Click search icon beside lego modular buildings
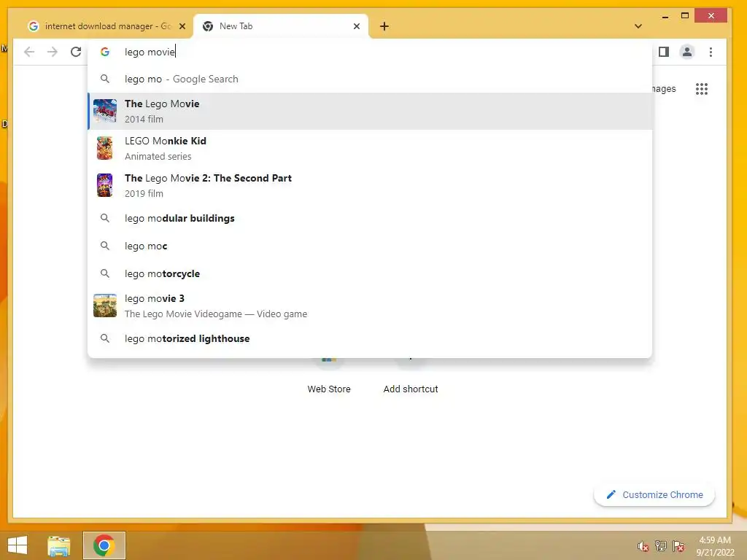Image resolution: width=747 pixels, height=560 pixels. pyautogui.click(x=105, y=218)
